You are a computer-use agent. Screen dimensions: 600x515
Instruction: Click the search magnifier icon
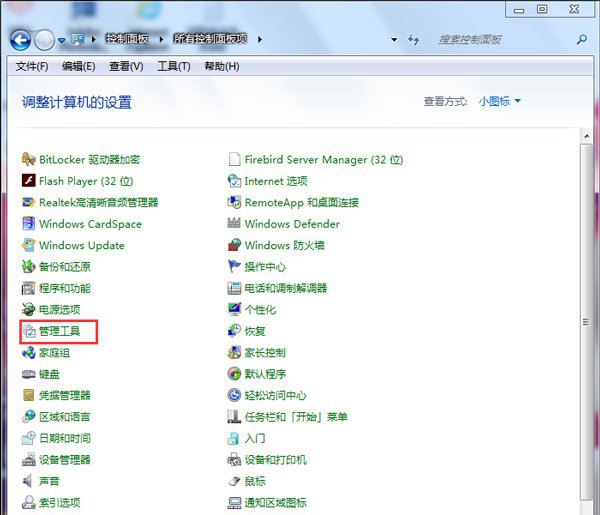coord(582,39)
